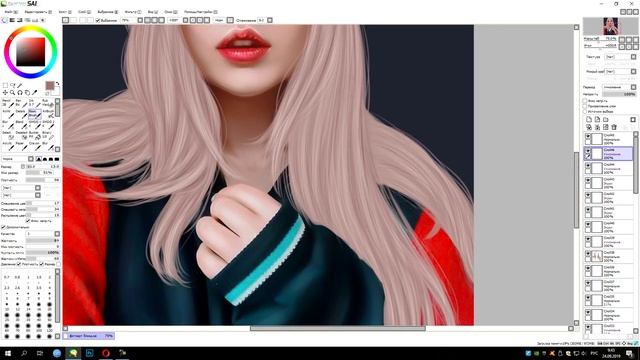Choose the Bucket fill tool

(34, 136)
